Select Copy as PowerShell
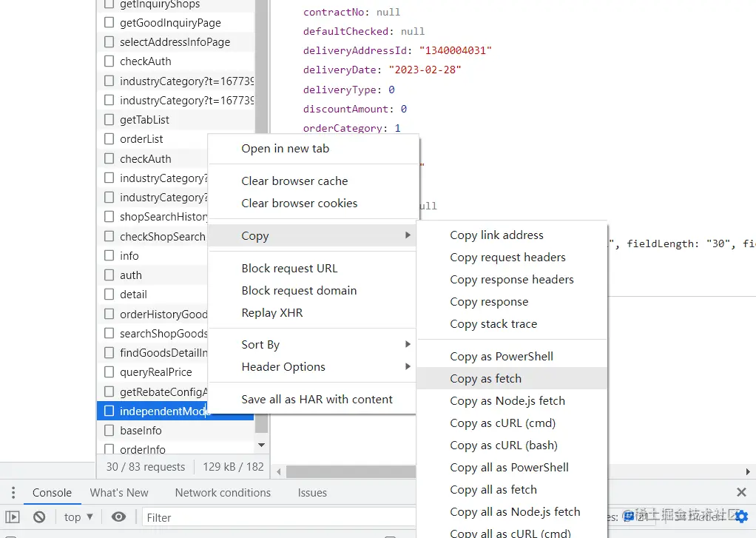This screenshot has width=756, height=538. 512,356
